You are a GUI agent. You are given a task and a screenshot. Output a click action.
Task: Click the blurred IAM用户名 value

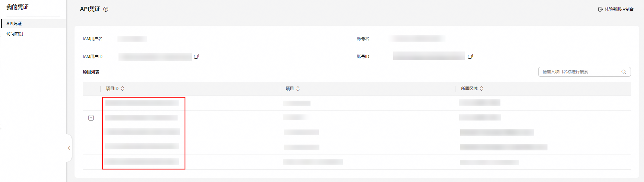point(132,39)
